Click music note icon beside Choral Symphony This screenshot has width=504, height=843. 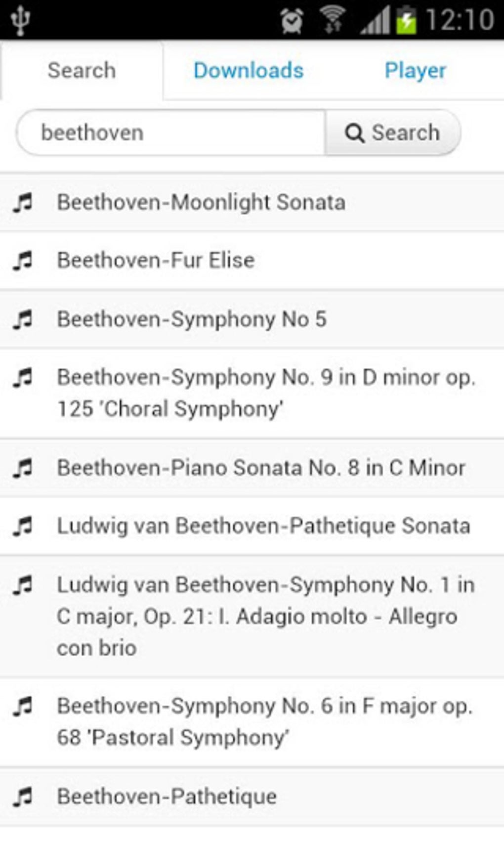pos(23,378)
